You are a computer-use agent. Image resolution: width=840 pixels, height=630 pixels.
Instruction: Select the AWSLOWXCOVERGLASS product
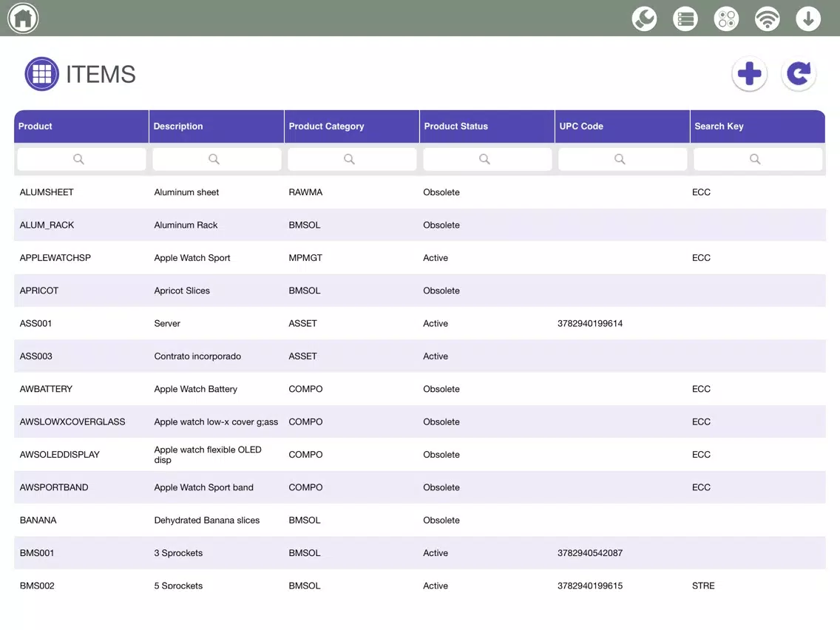coord(72,421)
